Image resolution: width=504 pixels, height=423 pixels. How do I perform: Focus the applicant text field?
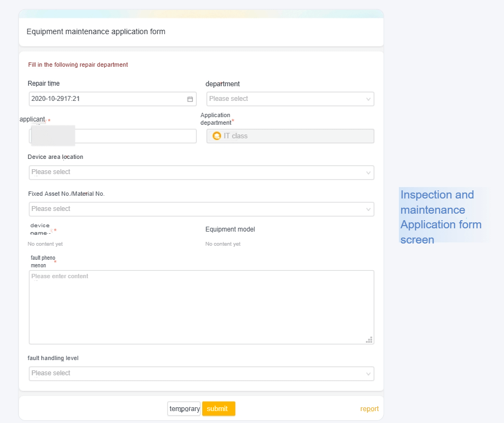[x=134, y=136]
